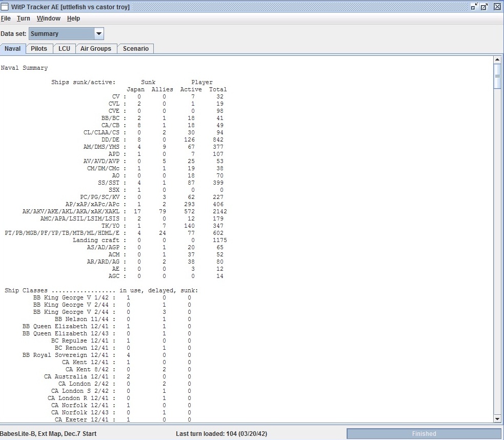Image resolution: width=504 pixels, height=440 pixels.
Task: Open the Summary combo box
Action: (x=66, y=34)
